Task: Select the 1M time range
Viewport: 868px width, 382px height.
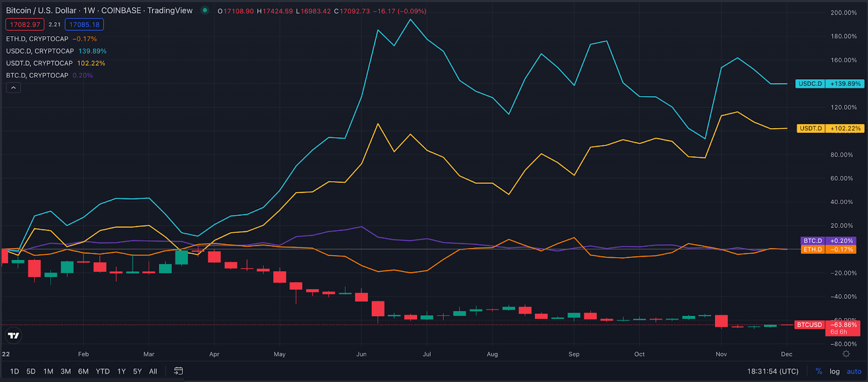Action: pos(48,371)
